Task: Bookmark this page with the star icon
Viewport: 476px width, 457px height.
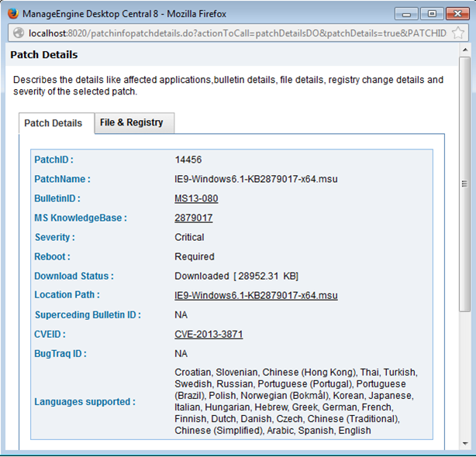Action: (x=458, y=33)
